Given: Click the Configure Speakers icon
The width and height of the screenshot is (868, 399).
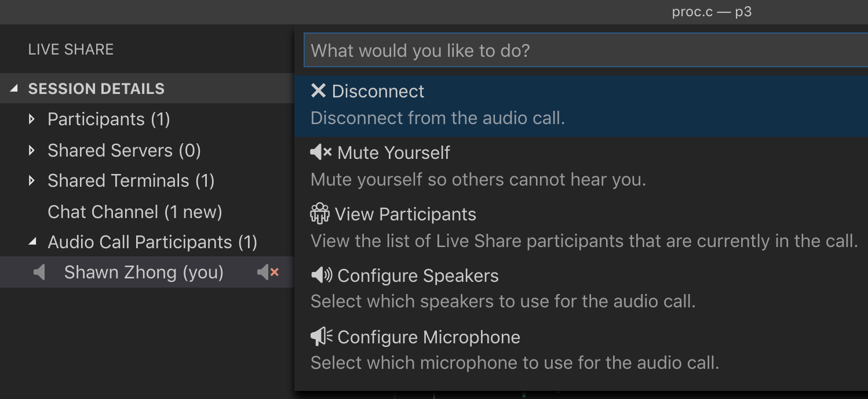Looking at the screenshot, I should [321, 275].
